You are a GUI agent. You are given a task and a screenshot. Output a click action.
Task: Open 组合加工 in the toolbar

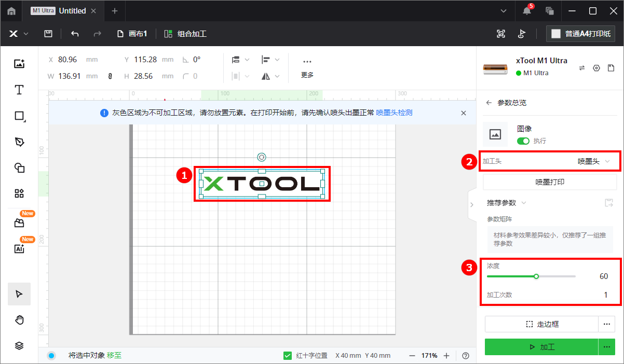click(x=185, y=34)
